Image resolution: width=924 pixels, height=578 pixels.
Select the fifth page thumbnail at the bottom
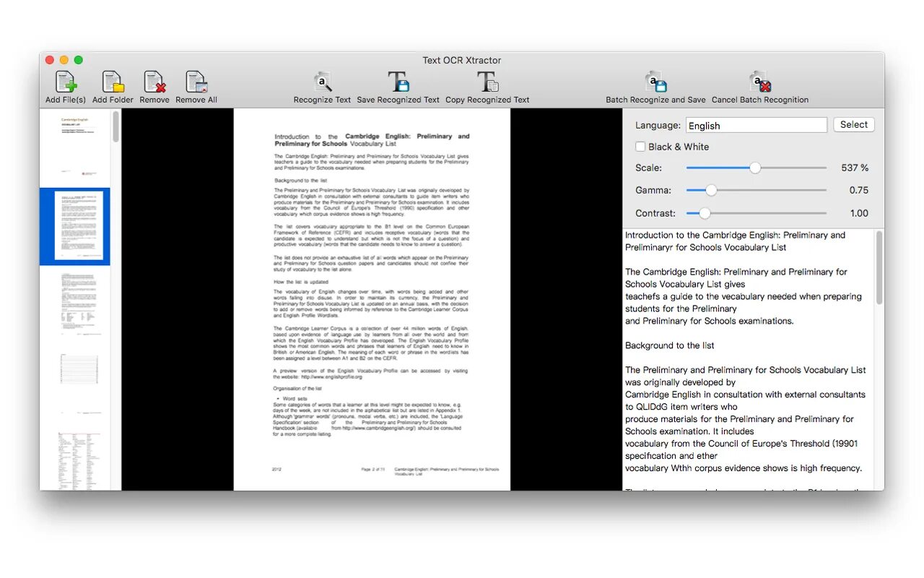pyautogui.click(x=79, y=460)
